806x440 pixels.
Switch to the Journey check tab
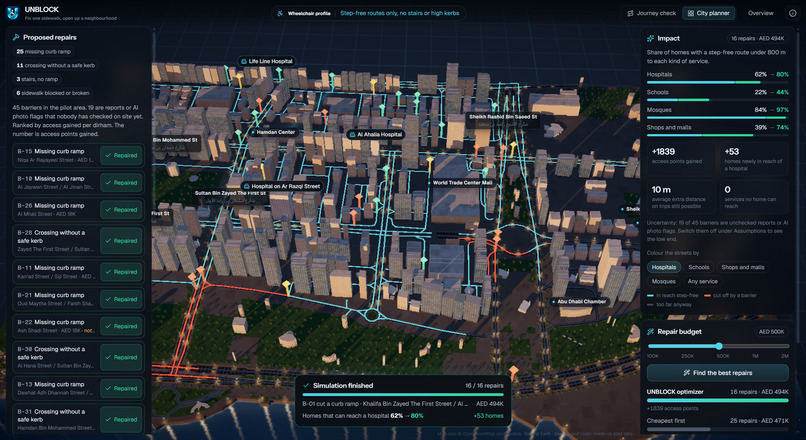(x=651, y=13)
